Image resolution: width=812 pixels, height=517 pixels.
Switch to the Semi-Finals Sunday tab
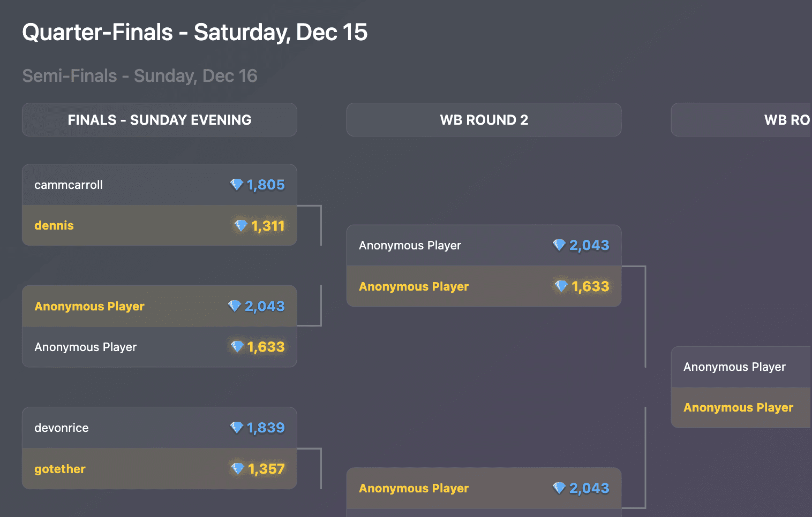(x=139, y=75)
